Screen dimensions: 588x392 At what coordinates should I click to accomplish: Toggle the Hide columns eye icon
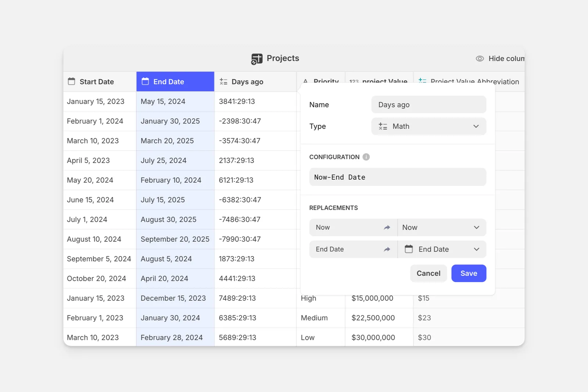480,58
